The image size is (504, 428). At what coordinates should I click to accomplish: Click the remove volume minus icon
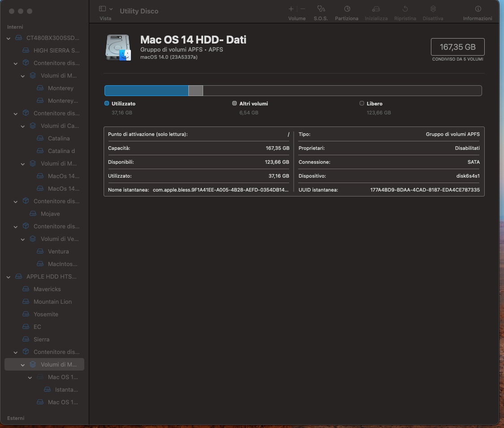click(x=303, y=9)
